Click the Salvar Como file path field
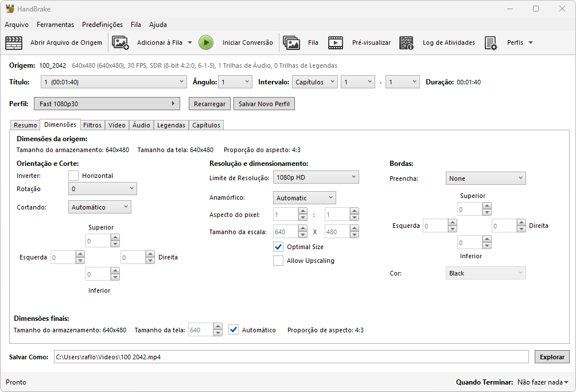This screenshot has width=576, height=392. 290,357
